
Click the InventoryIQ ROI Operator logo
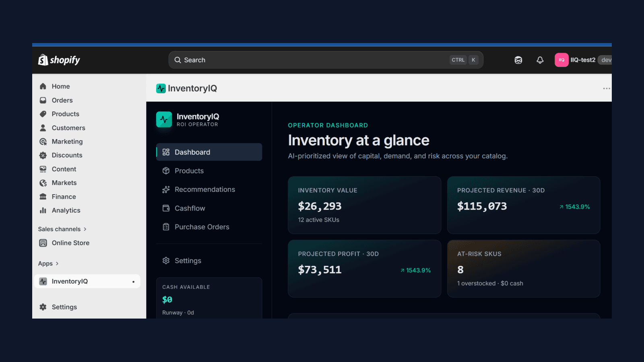pyautogui.click(x=164, y=119)
